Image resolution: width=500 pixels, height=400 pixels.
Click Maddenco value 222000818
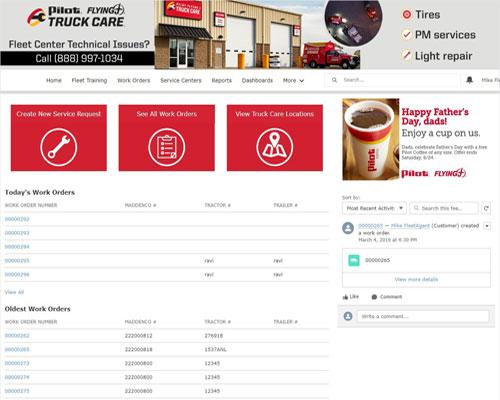[138, 350]
